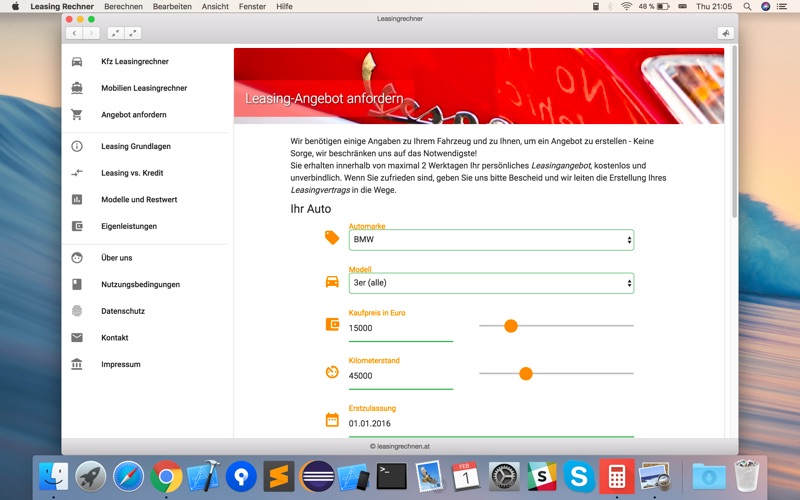Open the Berechnen menu
Screen dimensions: 800x500
[x=123, y=6]
